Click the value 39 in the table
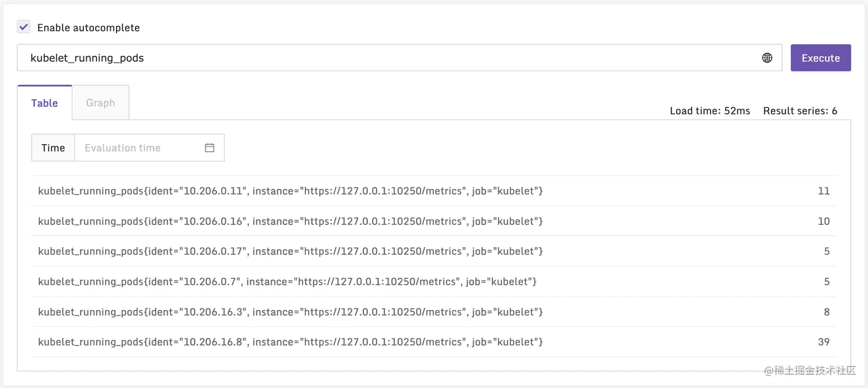The width and height of the screenshot is (868, 388). tap(823, 342)
